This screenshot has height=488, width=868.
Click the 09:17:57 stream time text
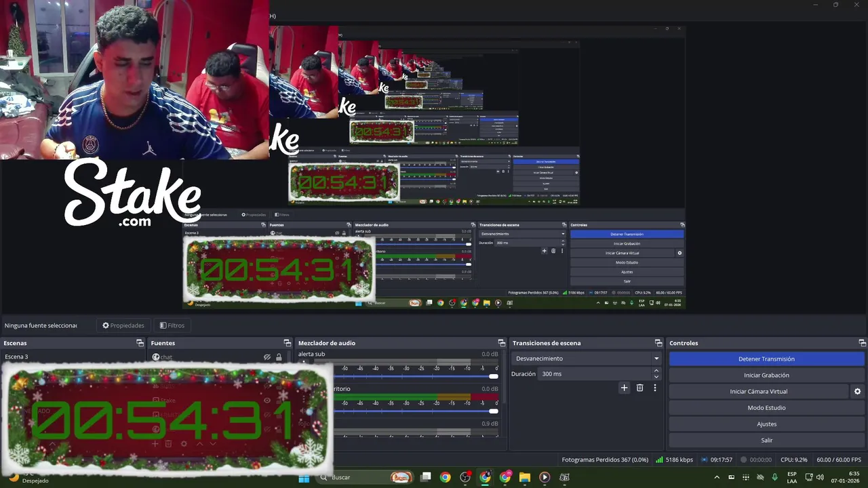(722, 460)
